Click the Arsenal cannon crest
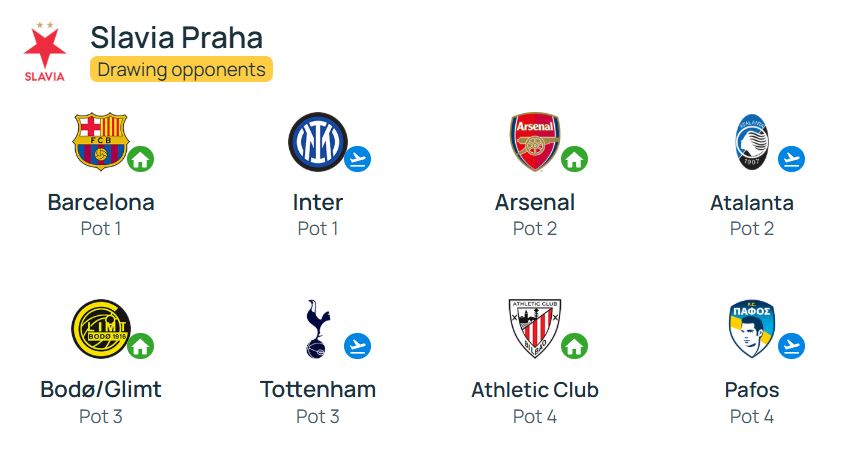The image size is (847, 460). 535,141
